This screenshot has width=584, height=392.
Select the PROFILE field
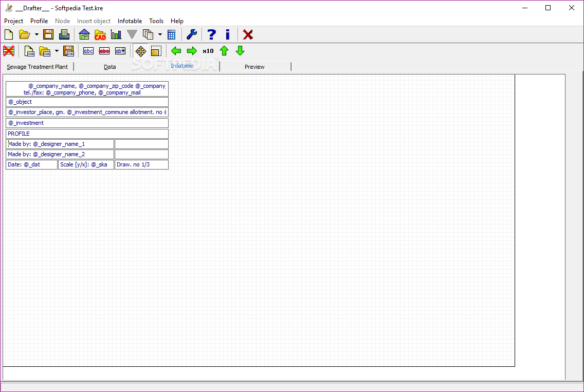87,134
